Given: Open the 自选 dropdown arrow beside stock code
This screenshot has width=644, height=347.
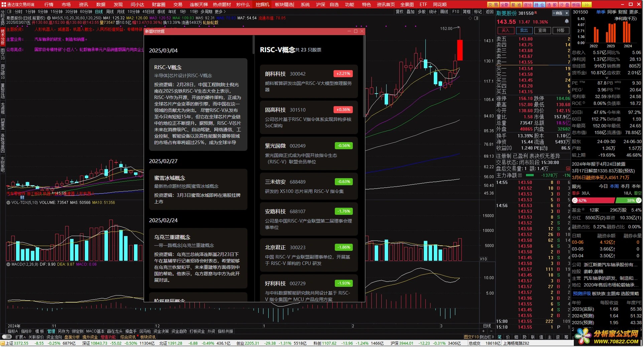Looking at the screenshot, I should (x=567, y=13).
